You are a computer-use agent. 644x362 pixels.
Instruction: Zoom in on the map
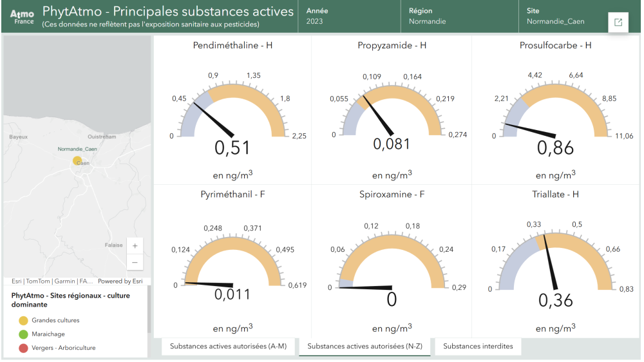(x=135, y=246)
